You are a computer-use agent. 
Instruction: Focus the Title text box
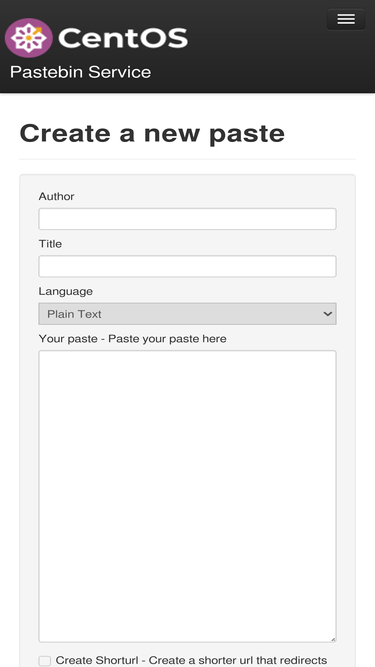[x=188, y=266]
